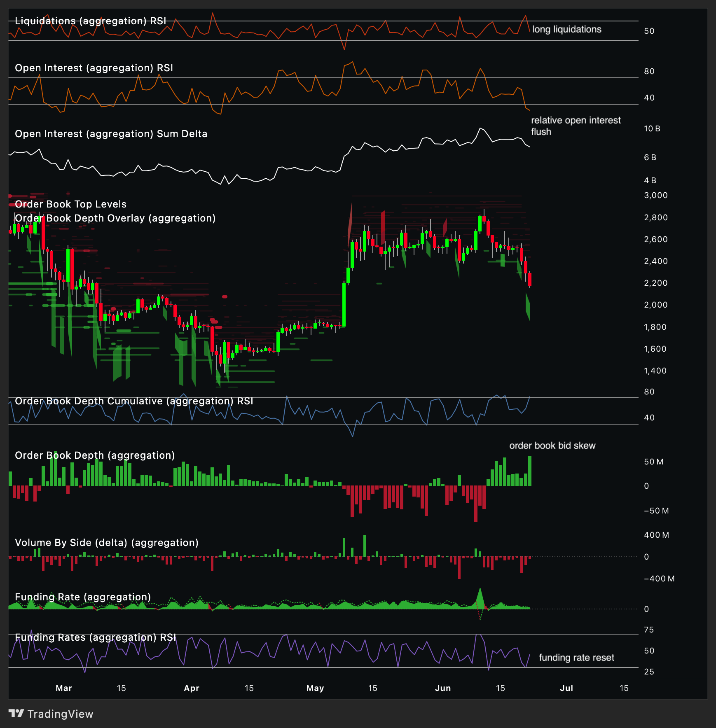Select the Open Interest (aggregation) RSI label
This screenshot has width=716, height=728.
tap(94, 68)
